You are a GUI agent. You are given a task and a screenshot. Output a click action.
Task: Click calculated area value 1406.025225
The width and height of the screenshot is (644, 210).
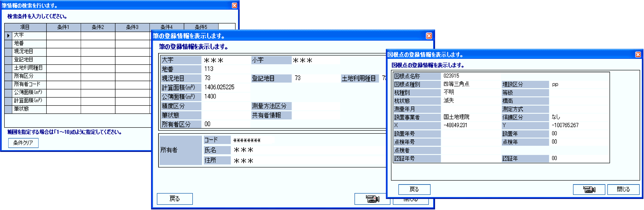[219, 87]
